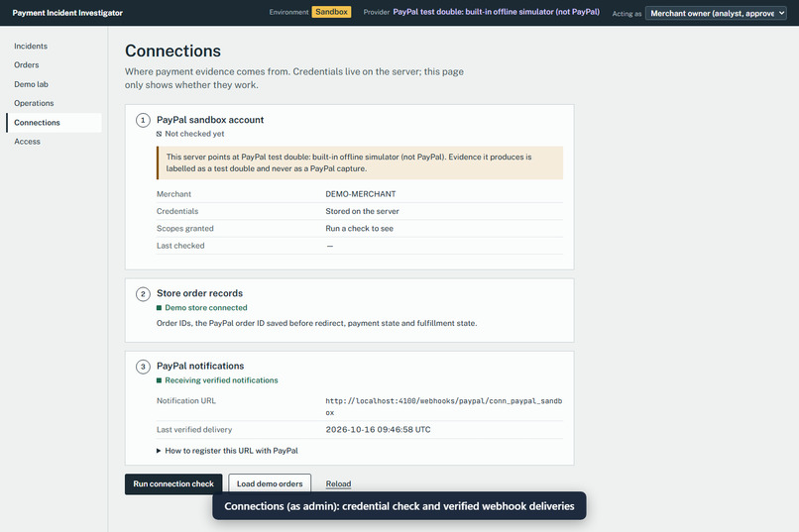Click the PayPal test double provider label
This screenshot has width=799, height=532.
pos(496,12)
